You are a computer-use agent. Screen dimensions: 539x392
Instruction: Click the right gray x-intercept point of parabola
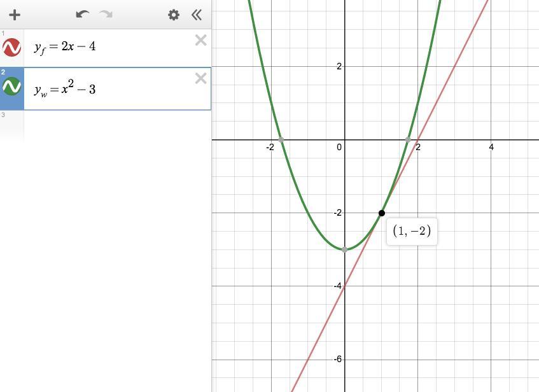(x=408, y=139)
